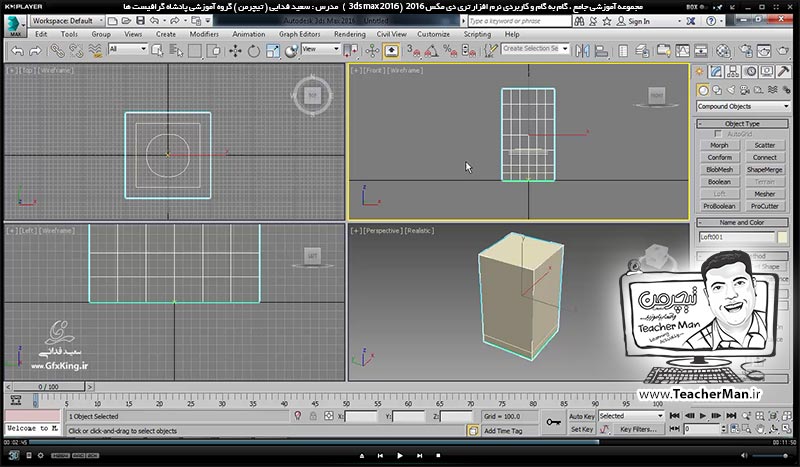The height and width of the screenshot is (467, 800).
Task: Toggle the Set Key mode
Action: [x=582, y=430]
